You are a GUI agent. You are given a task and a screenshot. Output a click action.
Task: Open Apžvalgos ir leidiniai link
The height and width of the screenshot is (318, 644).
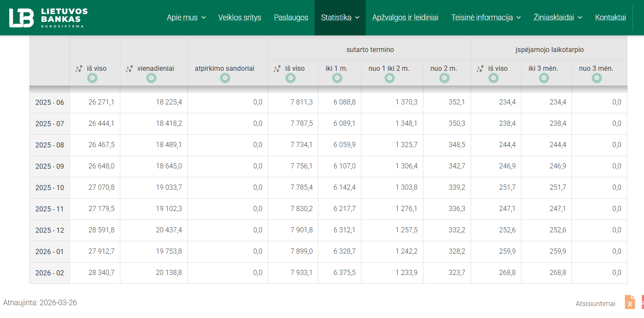(x=405, y=17)
